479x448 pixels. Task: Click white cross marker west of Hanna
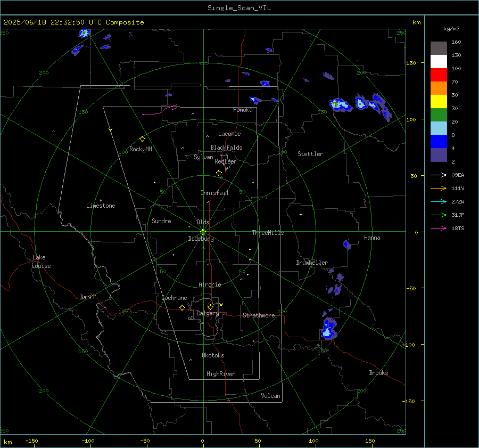click(x=301, y=214)
